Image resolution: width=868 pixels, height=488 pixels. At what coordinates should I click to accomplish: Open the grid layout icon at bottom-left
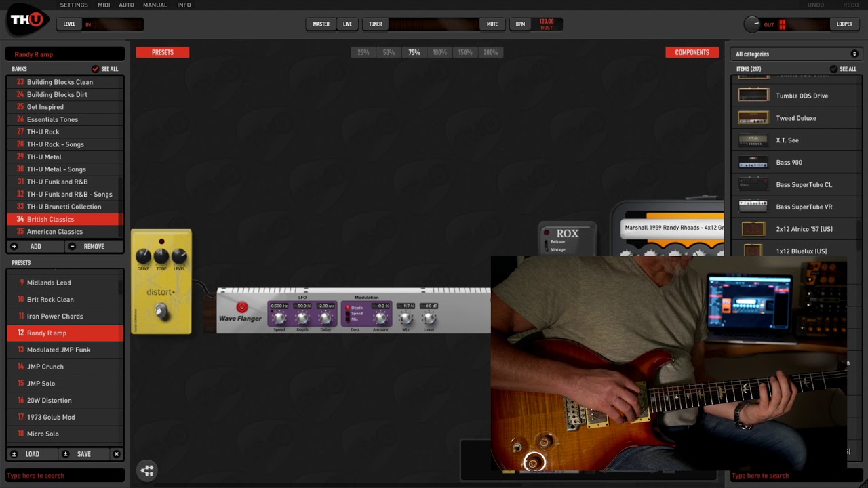click(x=147, y=470)
